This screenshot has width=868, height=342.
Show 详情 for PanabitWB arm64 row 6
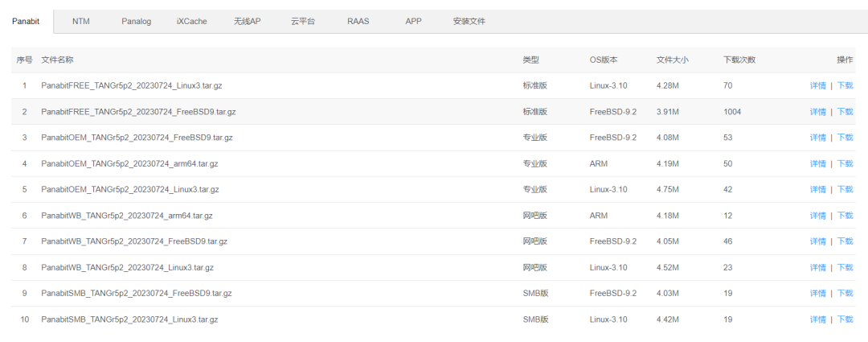pyautogui.click(x=817, y=216)
